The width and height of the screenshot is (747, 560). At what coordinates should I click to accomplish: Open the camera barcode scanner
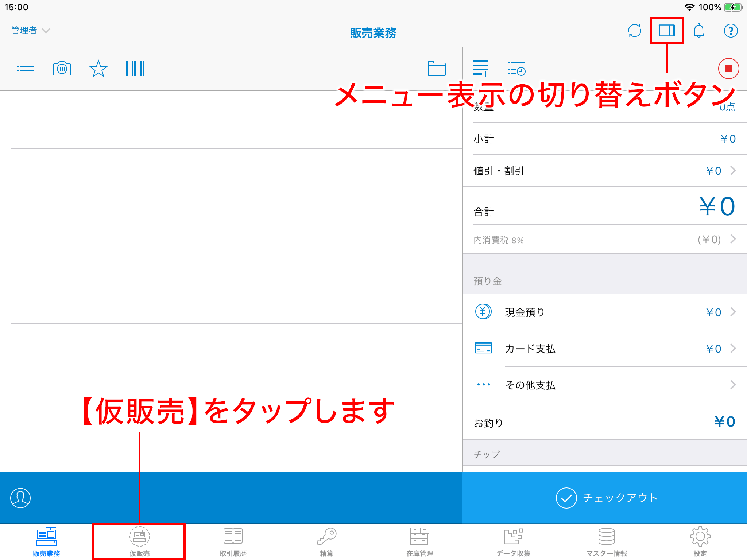coord(62,69)
